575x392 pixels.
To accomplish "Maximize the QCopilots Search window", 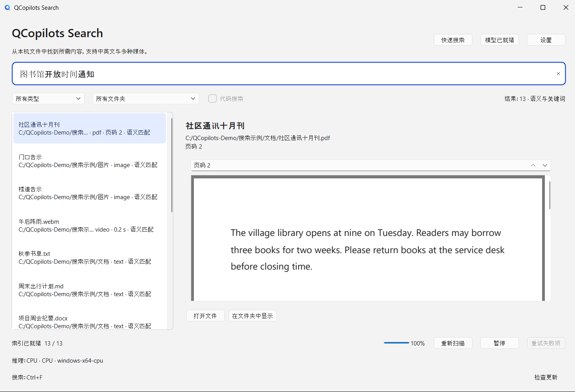I will coord(543,7).
